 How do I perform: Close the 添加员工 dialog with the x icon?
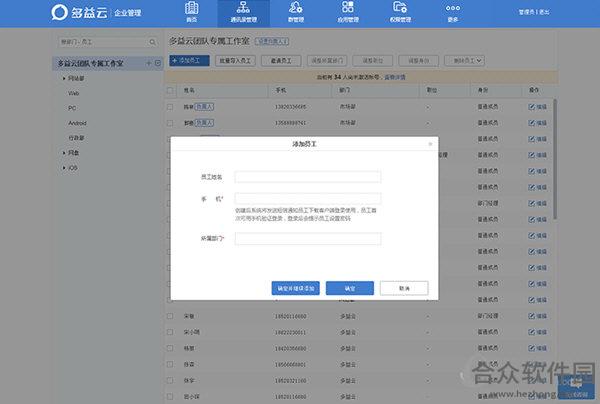430,144
